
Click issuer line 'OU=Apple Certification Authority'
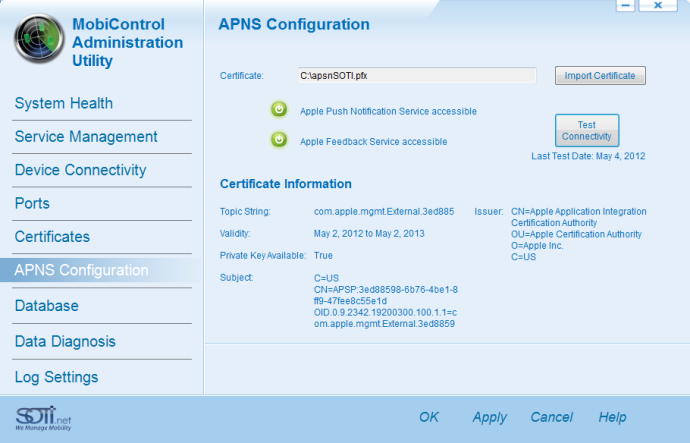(576, 234)
